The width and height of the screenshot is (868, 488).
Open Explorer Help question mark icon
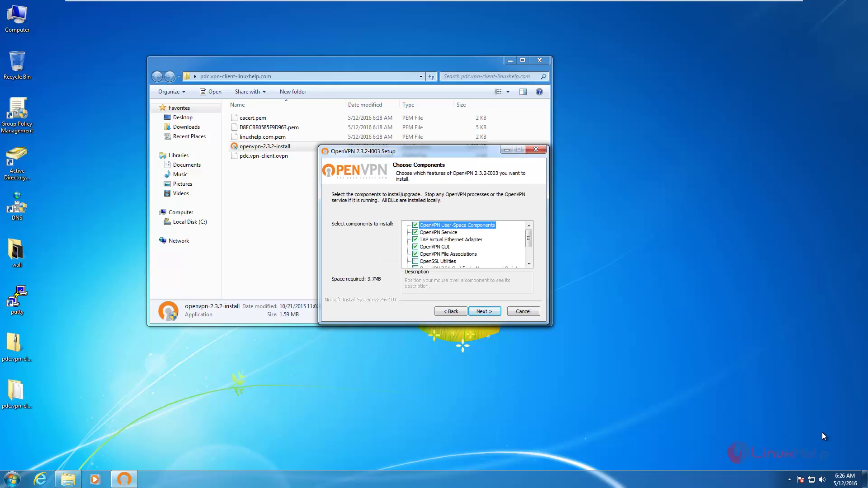click(539, 92)
